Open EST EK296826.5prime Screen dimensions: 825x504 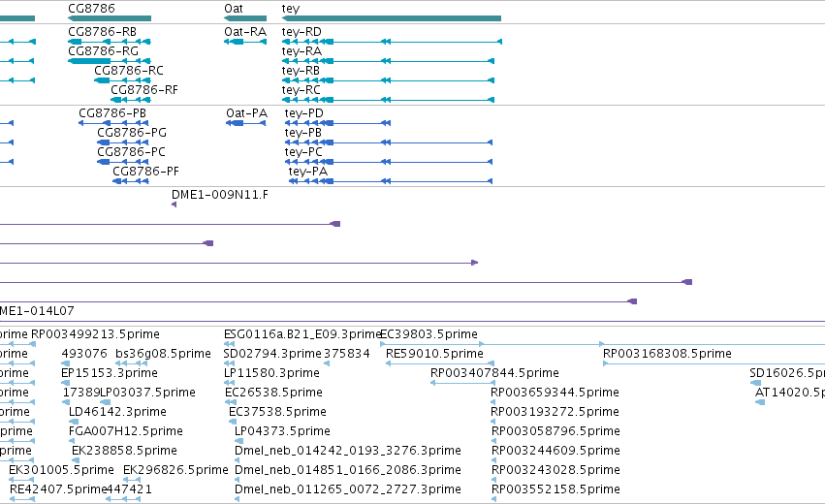(175, 470)
